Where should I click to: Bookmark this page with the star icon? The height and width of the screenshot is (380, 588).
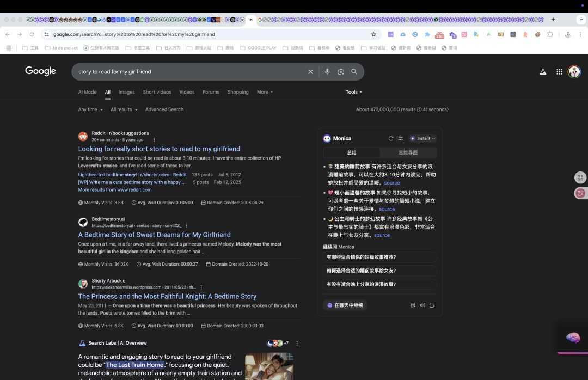click(373, 34)
